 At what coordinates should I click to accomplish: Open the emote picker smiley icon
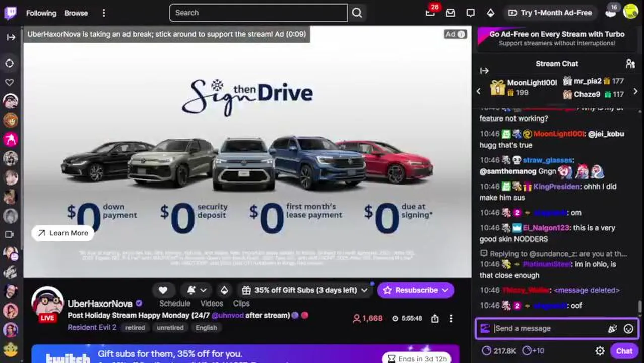click(x=628, y=329)
